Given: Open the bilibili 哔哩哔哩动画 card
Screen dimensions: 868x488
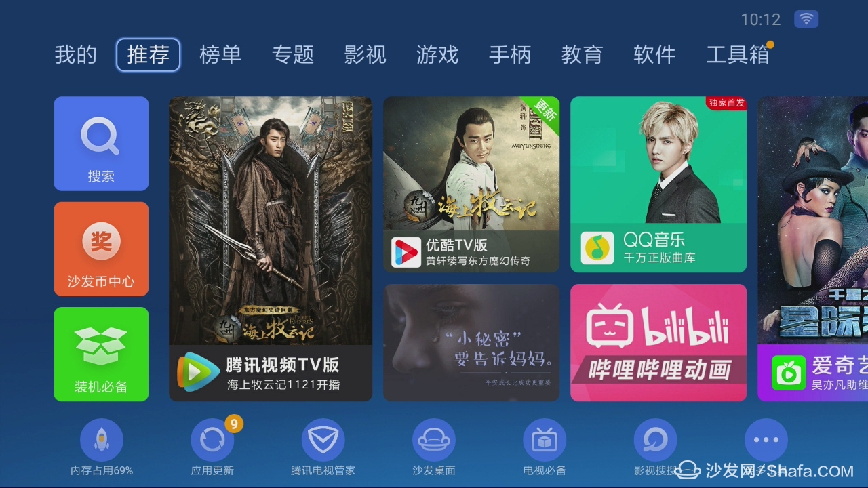Looking at the screenshot, I should click(x=658, y=342).
